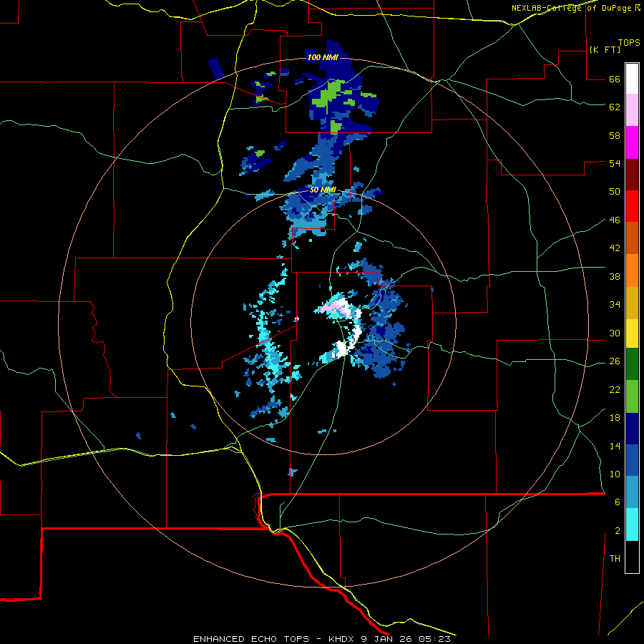Image resolution: width=644 pixels, height=644 pixels.
Task: Click the TOPS legend title
Action: coord(629,43)
